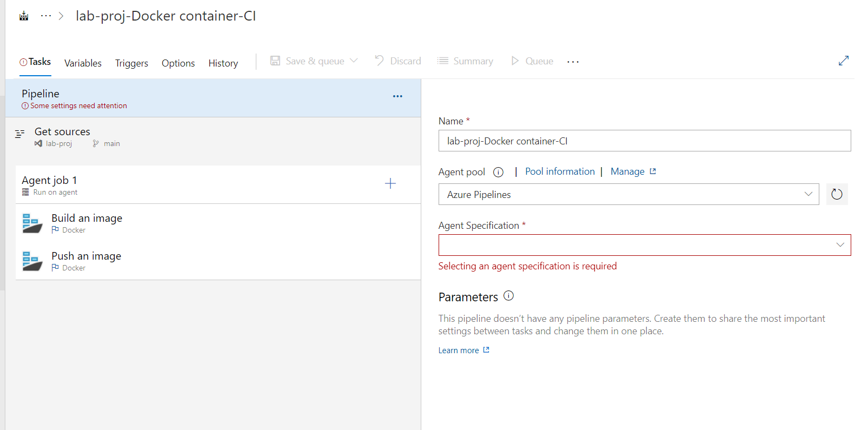Select Agent job 1 row
The width and height of the screenshot is (868, 430).
218,184
